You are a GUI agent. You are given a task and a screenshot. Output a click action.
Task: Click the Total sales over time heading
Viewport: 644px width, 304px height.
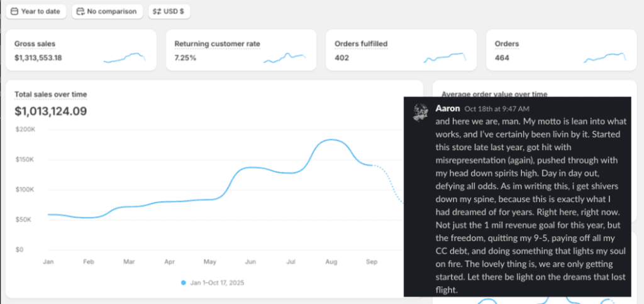point(51,94)
